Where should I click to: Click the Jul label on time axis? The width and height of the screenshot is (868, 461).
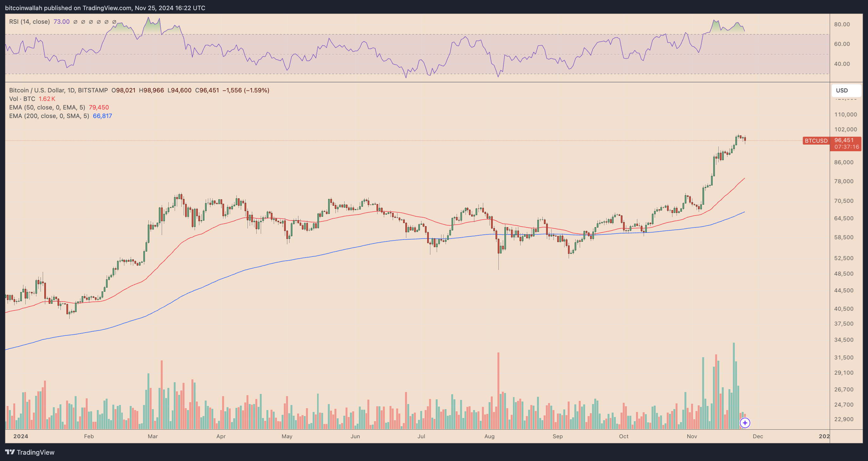pos(421,436)
